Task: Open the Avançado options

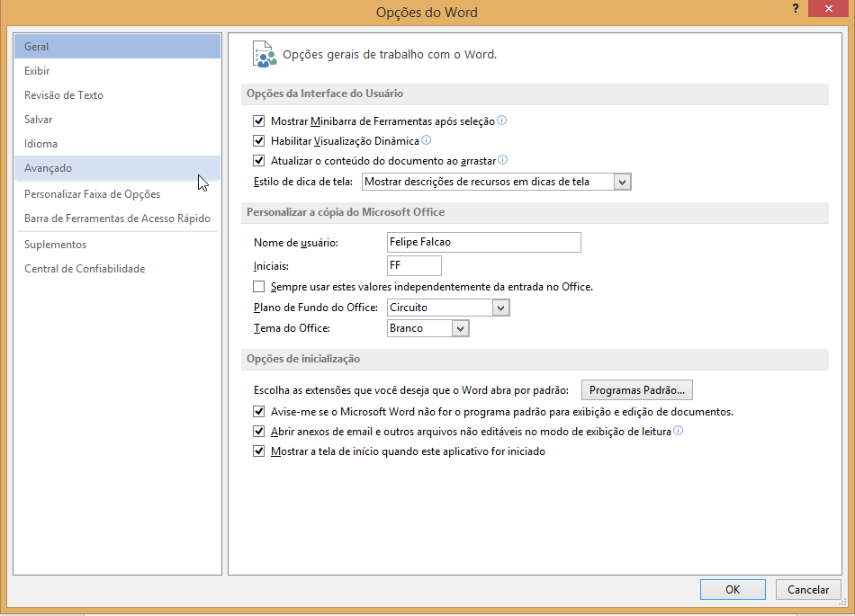Action: [x=117, y=168]
